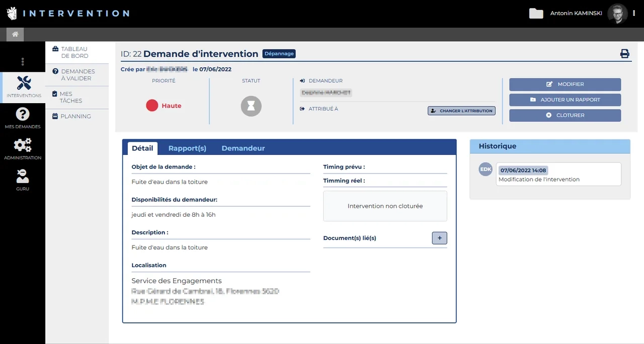644x344 pixels.
Task: Expand sidebar vertical dots menu
Action: click(23, 62)
